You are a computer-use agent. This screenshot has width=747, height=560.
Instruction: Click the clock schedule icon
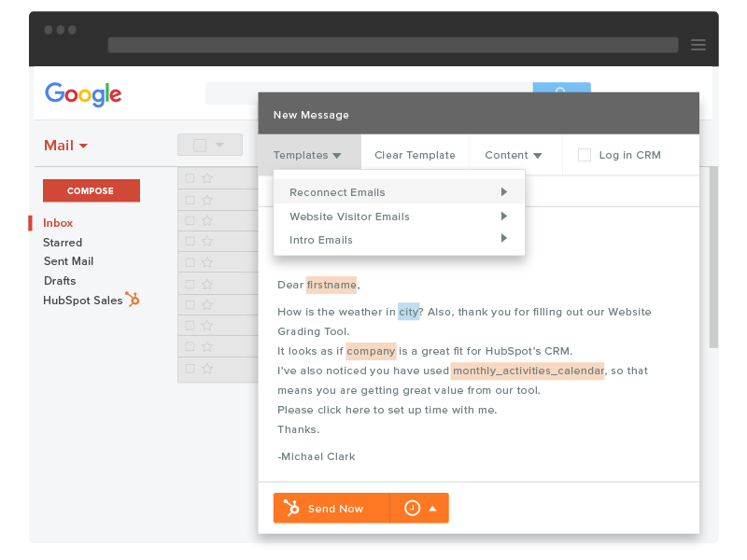[412, 508]
